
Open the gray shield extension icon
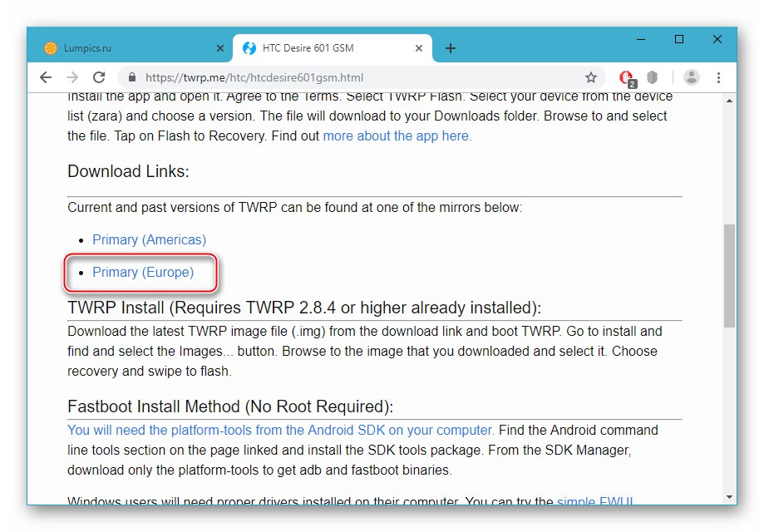pyautogui.click(x=652, y=77)
